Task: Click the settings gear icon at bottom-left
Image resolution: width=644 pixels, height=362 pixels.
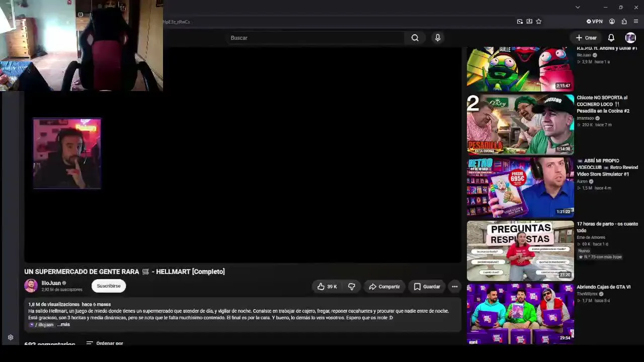Action: pyautogui.click(x=11, y=337)
